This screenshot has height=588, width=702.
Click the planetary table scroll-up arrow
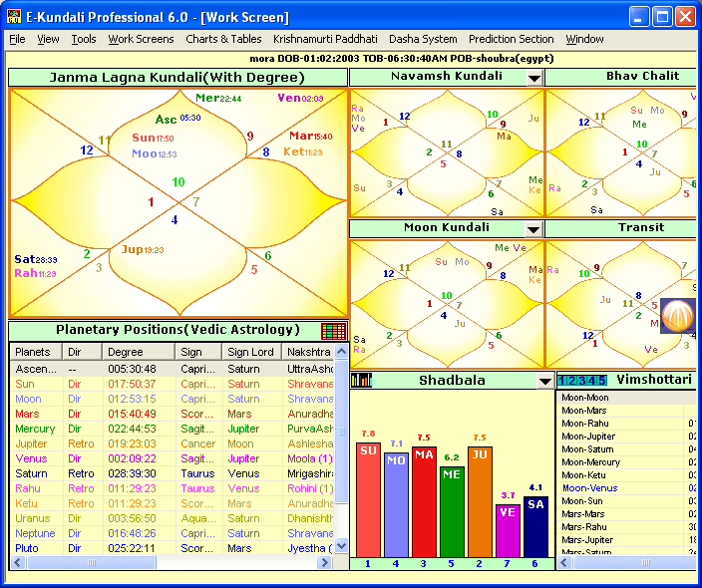pos(341,351)
